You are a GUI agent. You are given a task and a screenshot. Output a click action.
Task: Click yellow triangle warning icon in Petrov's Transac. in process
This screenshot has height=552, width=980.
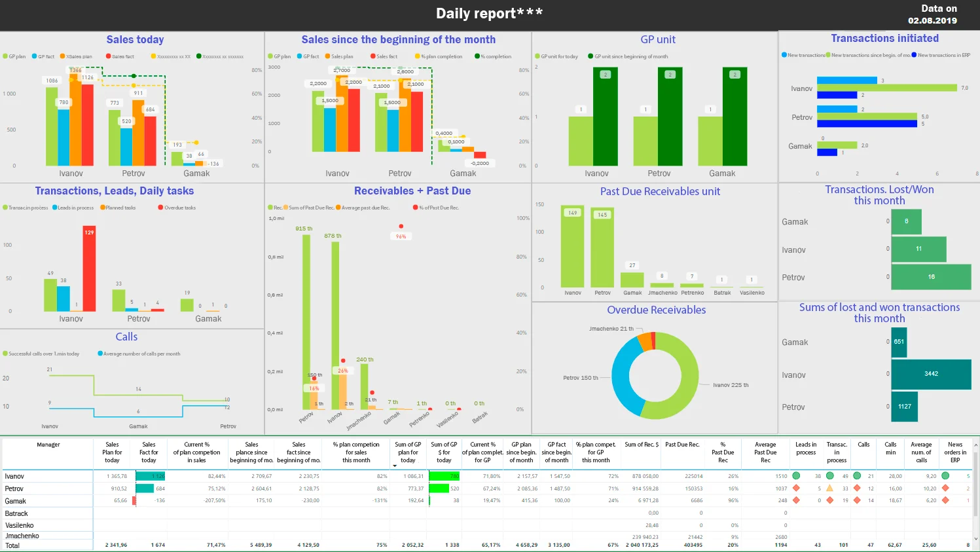pyautogui.click(x=830, y=488)
